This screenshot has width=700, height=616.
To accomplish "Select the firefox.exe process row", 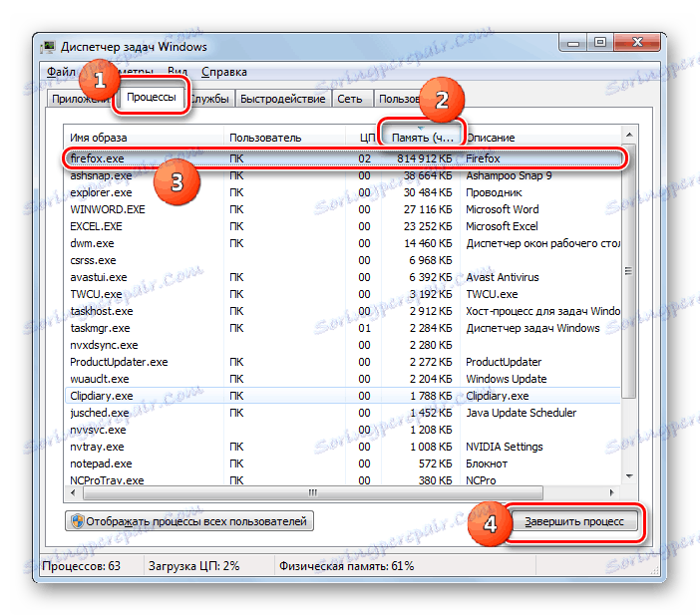I will [343, 158].
